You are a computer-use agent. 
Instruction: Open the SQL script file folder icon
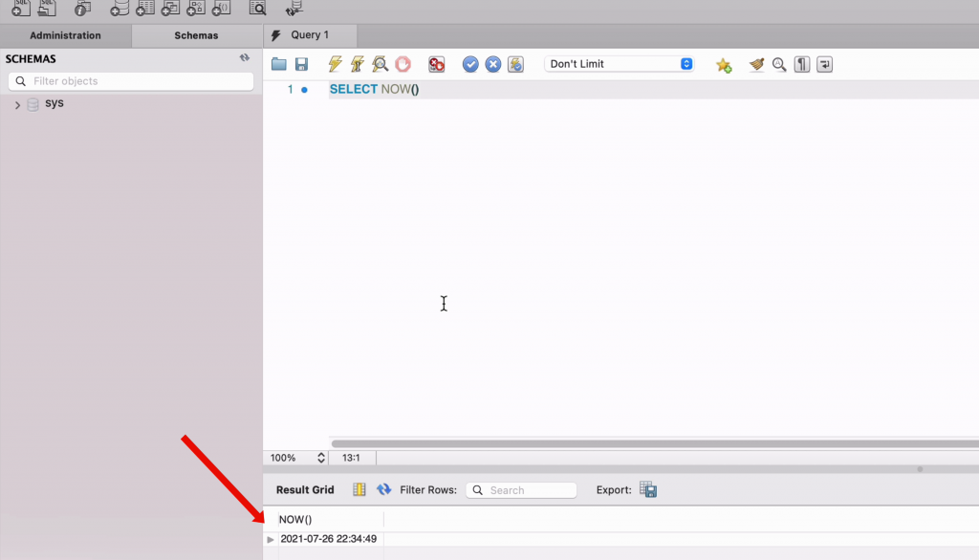(x=279, y=64)
